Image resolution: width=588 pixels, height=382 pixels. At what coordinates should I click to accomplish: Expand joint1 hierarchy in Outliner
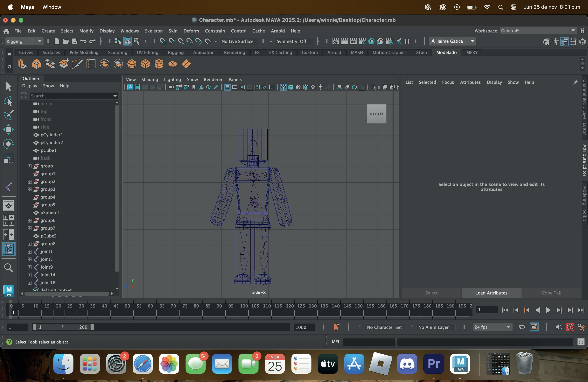(x=29, y=251)
